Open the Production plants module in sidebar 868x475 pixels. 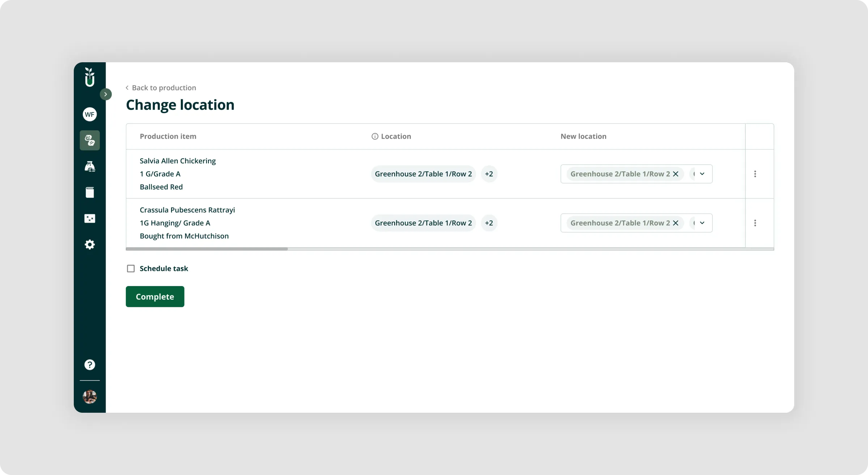pos(90,140)
